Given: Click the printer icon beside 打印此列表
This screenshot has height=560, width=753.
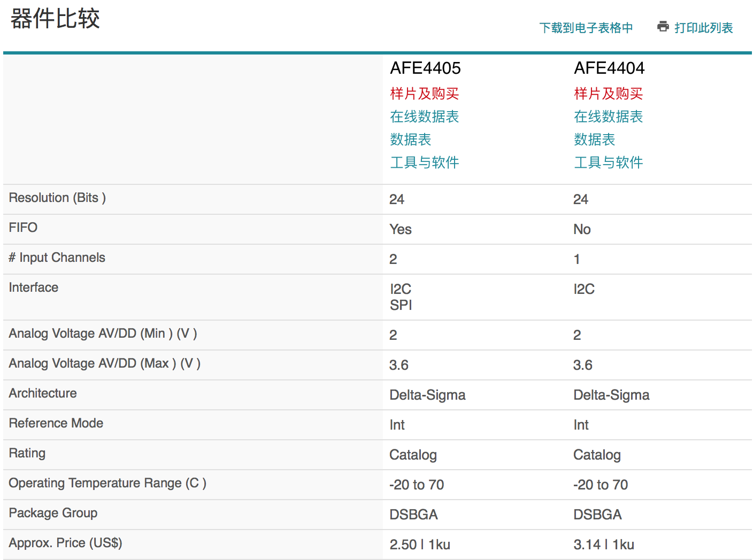Looking at the screenshot, I should click(x=663, y=26).
